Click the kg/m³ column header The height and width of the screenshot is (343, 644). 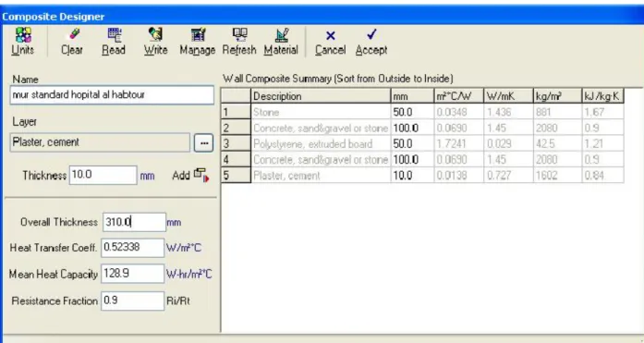pos(557,96)
